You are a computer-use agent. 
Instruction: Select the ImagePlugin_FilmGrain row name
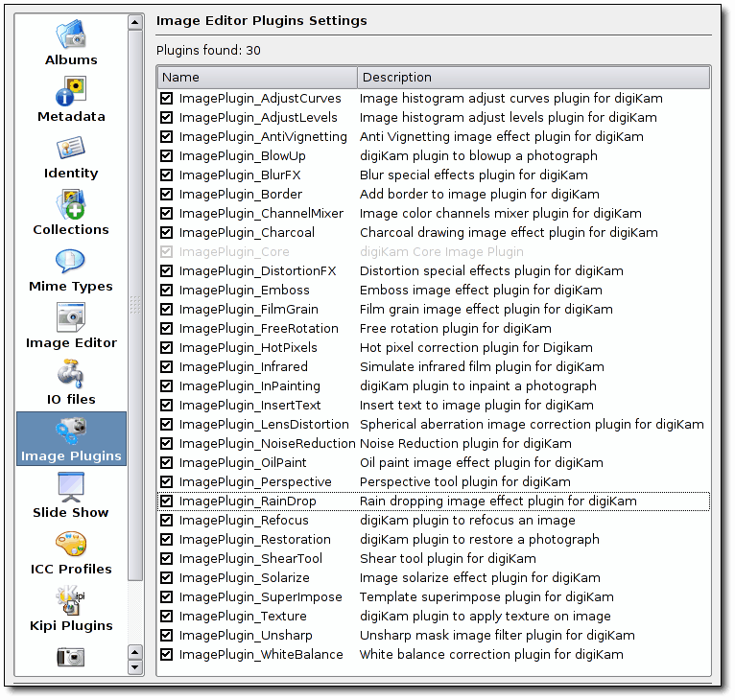coord(249,309)
